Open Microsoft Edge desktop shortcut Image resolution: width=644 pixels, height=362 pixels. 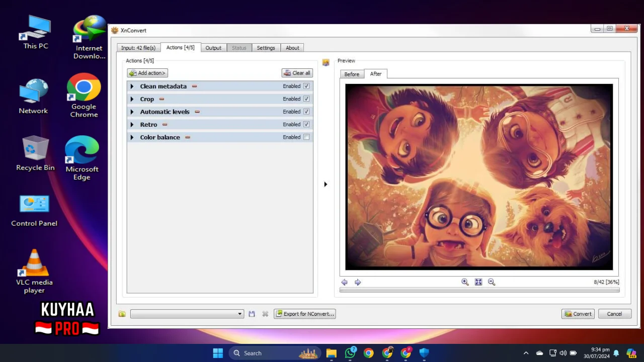pos(82,158)
